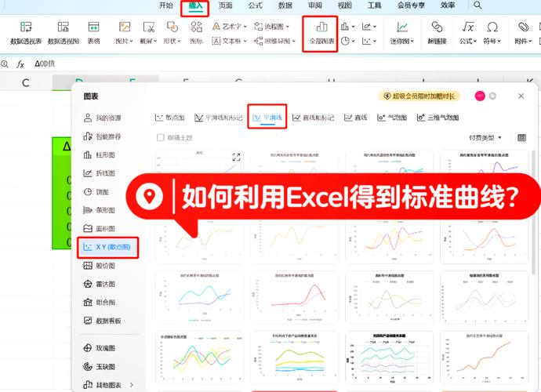The width and height of the screenshot is (541, 392).
Task: Select 面积图 area chart category
Action: pyautogui.click(x=100, y=228)
